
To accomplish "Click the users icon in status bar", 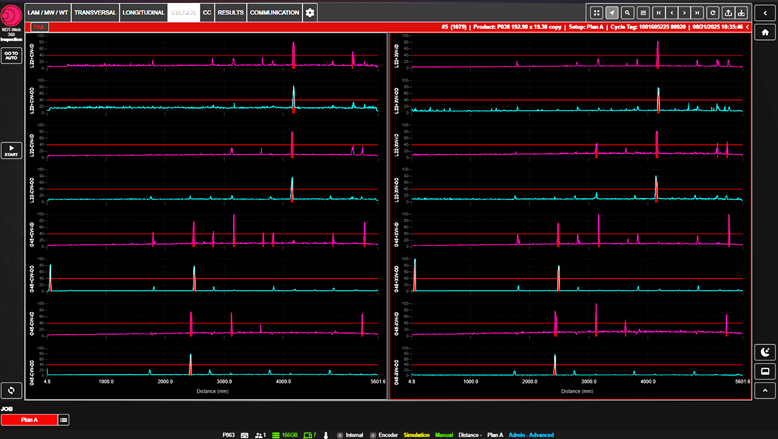I will 260,435.
